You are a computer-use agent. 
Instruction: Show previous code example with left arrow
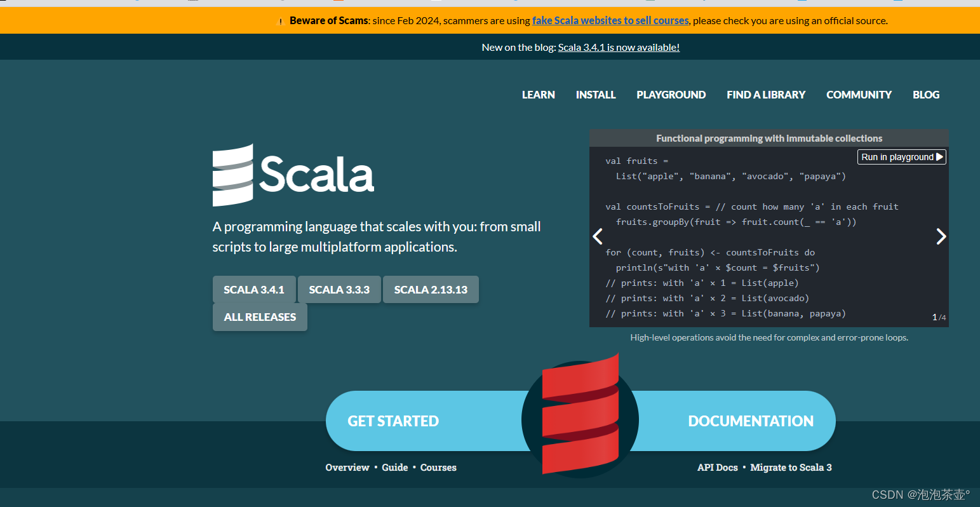[x=597, y=236]
